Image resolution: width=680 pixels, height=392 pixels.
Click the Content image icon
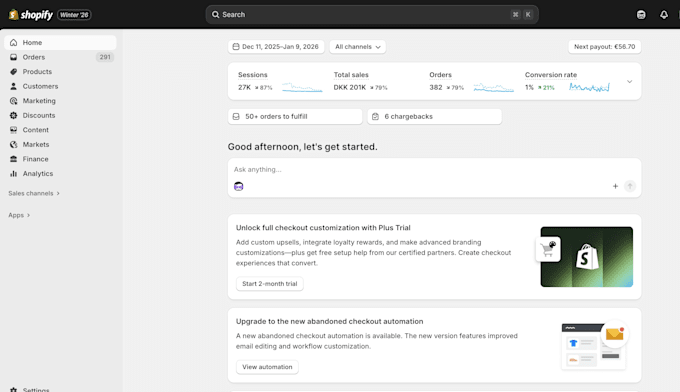pos(13,130)
